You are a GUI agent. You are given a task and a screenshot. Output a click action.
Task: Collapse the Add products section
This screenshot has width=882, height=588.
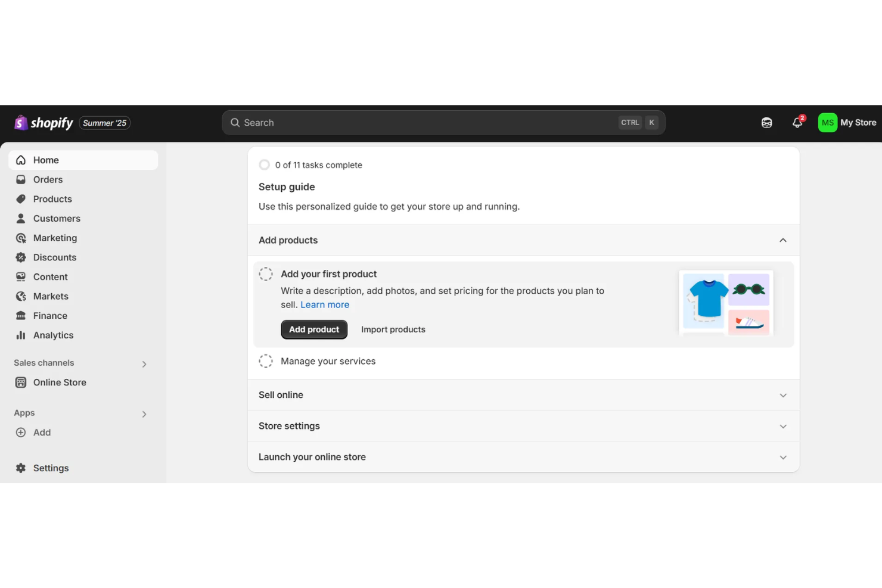coord(783,240)
